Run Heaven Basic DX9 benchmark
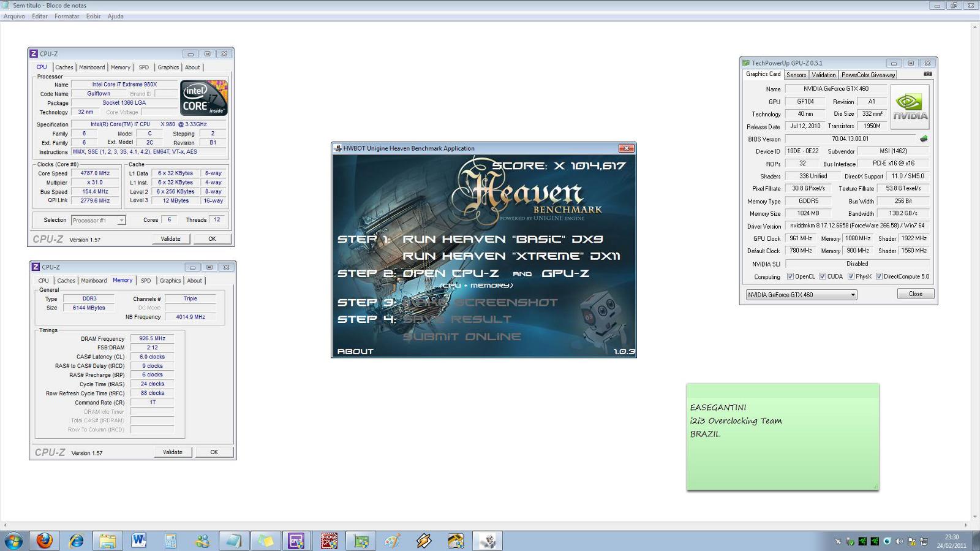Image resolution: width=980 pixels, height=551 pixels. click(503, 239)
